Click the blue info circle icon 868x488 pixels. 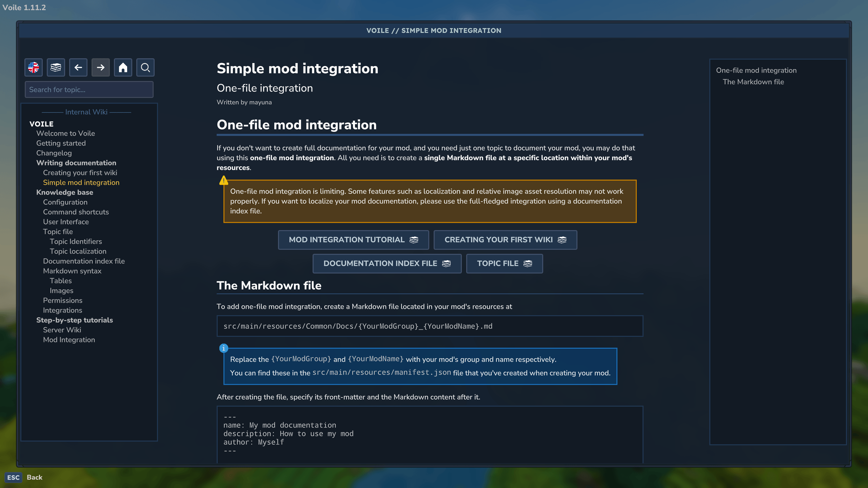tap(223, 348)
